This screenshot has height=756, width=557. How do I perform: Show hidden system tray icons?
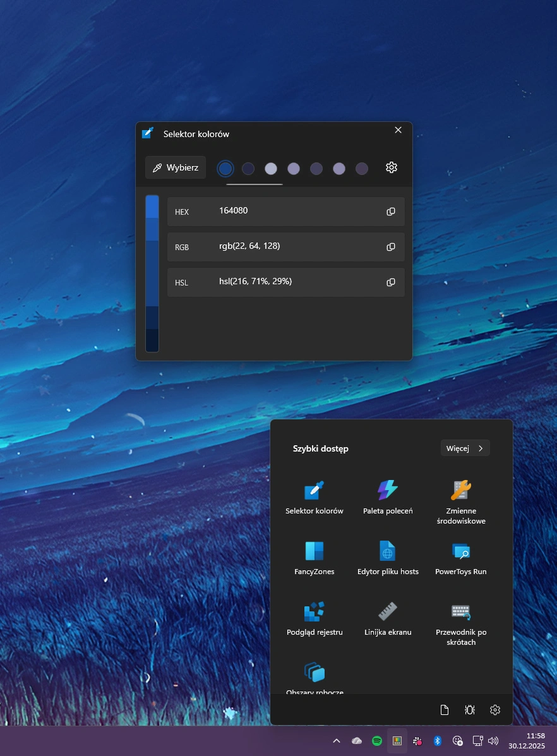click(337, 741)
